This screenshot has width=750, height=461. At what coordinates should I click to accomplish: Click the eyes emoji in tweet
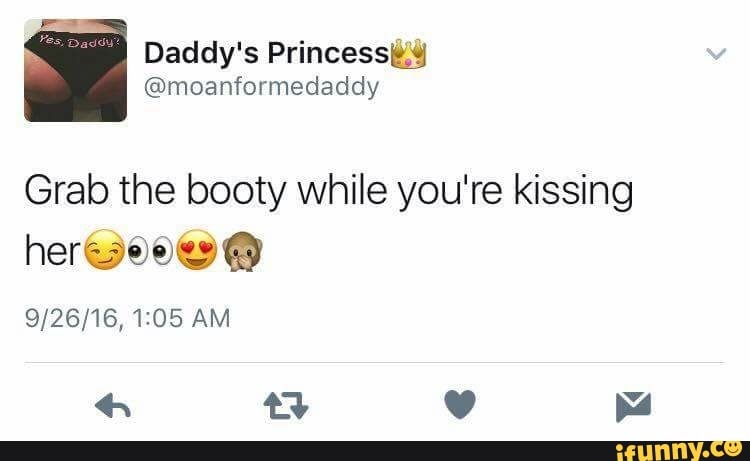point(150,251)
